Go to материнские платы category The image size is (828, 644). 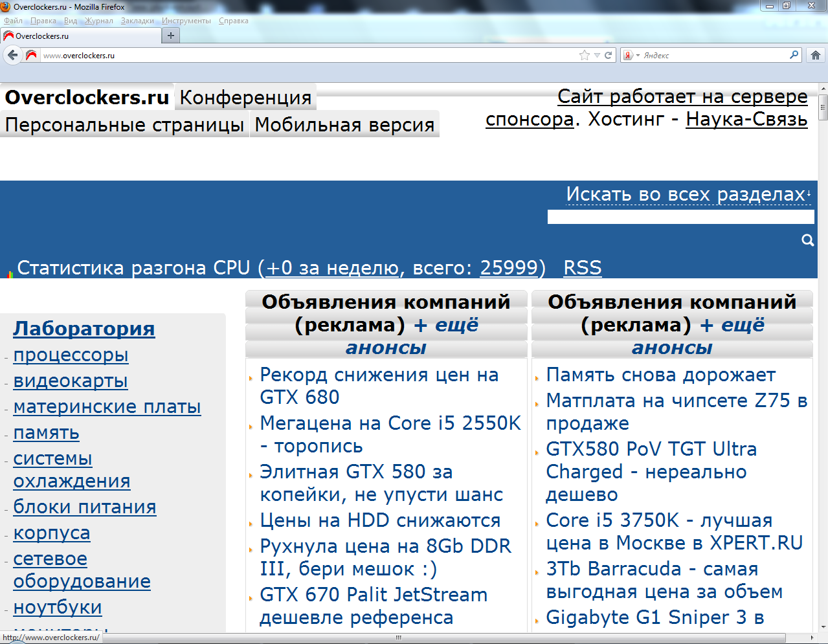[x=107, y=406]
